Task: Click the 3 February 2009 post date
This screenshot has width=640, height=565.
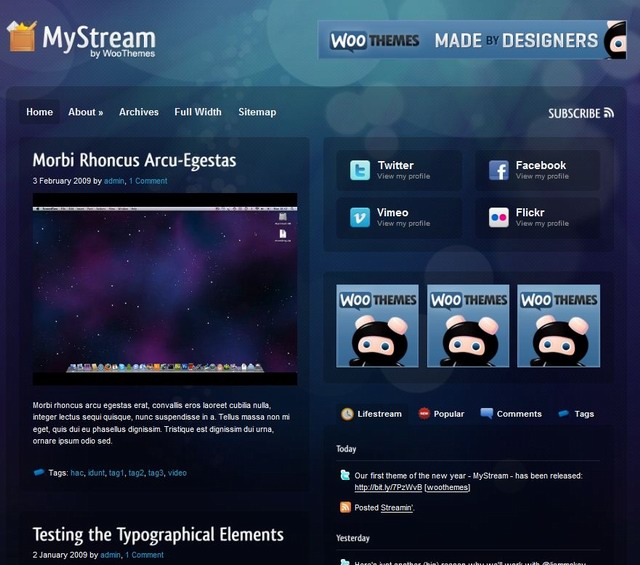Action: tap(62, 181)
